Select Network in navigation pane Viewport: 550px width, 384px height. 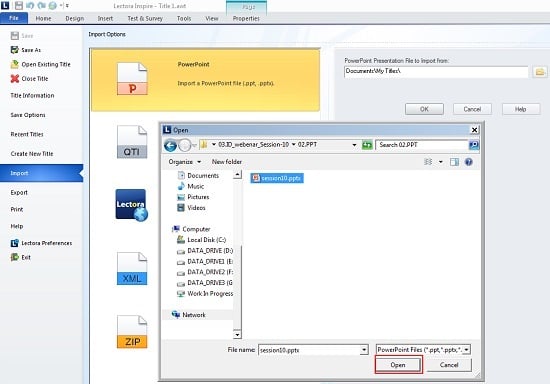[189, 315]
